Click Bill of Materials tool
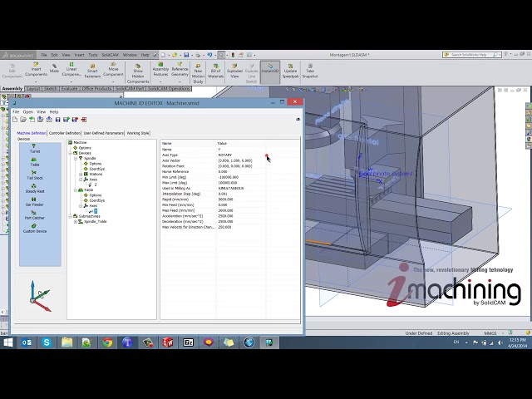 pyautogui.click(x=216, y=71)
